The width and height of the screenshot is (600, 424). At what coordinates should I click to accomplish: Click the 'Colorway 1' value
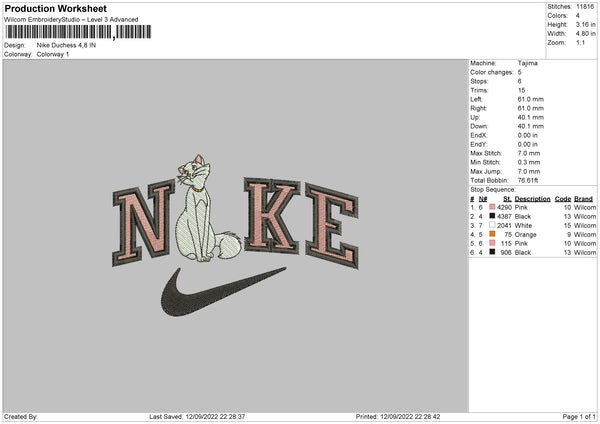(53, 54)
